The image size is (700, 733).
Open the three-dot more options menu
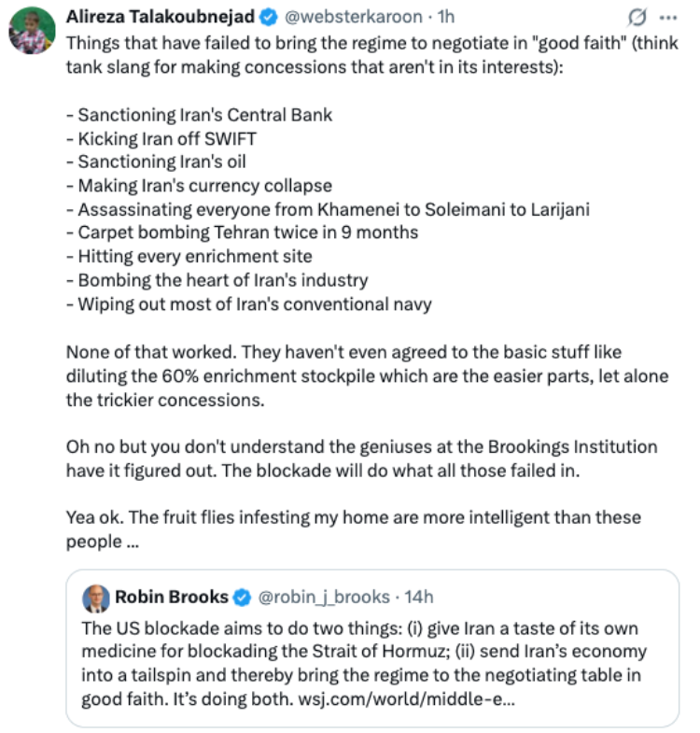coord(667,18)
